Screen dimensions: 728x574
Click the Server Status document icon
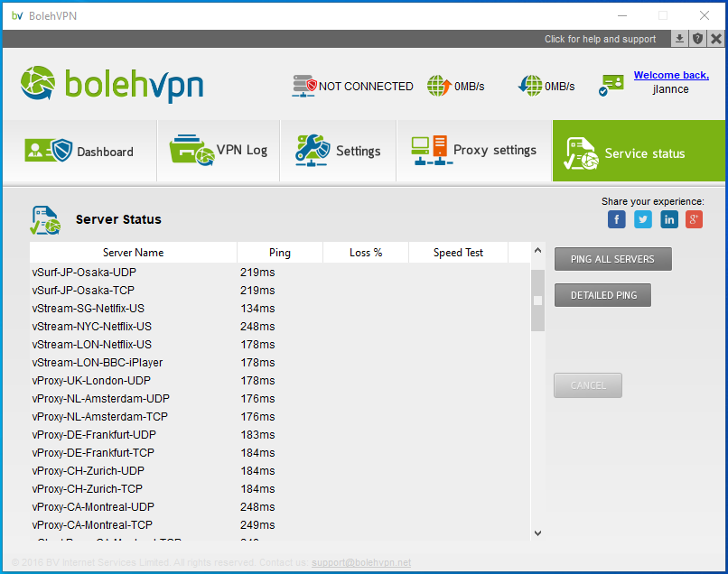pyautogui.click(x=45, y=220)
